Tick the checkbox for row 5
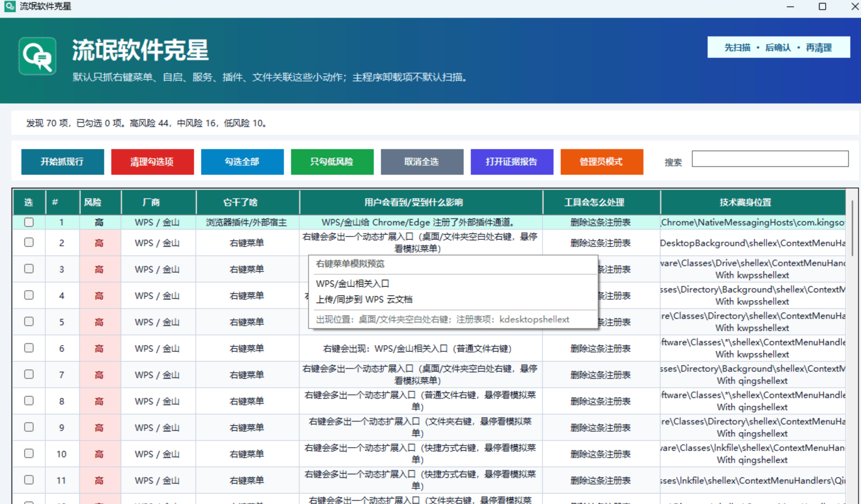 click(x=29, y=322)
